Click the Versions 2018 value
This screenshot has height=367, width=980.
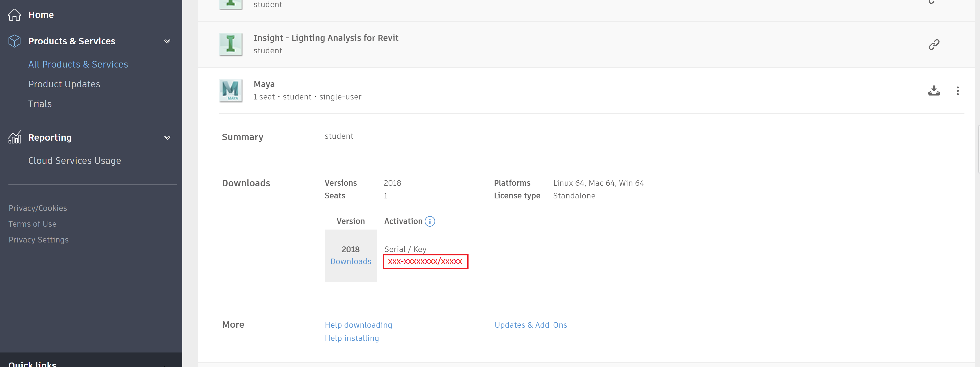pos(392,183)
